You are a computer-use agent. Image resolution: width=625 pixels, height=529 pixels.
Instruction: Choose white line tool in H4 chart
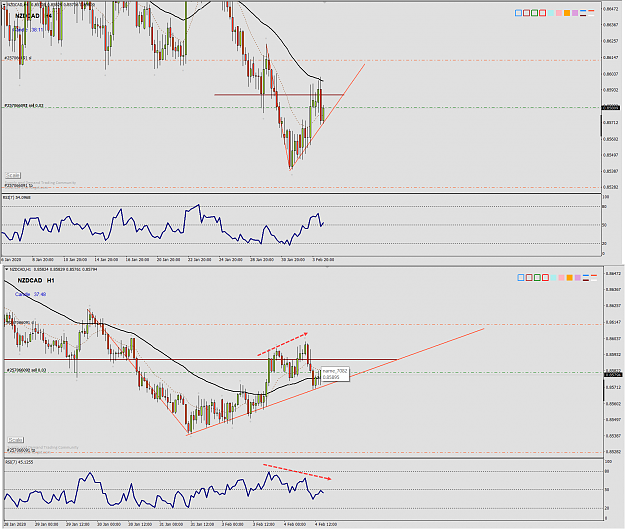click(591, 16)
